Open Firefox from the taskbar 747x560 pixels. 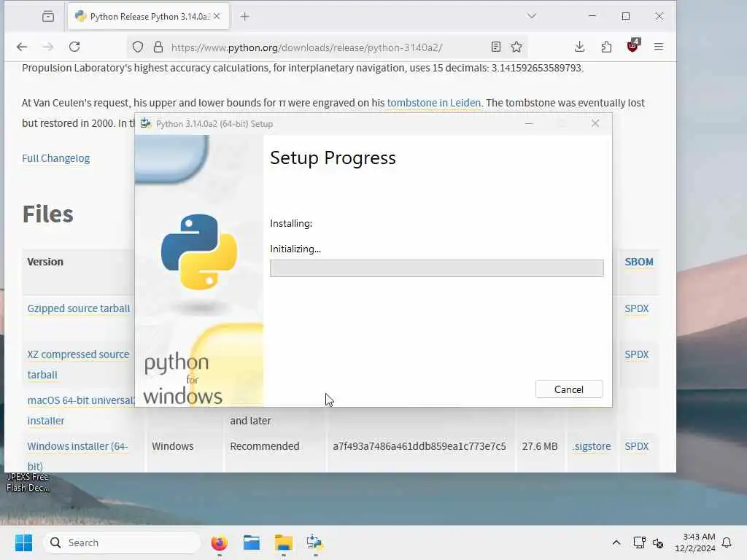click(x=219, y=542)
